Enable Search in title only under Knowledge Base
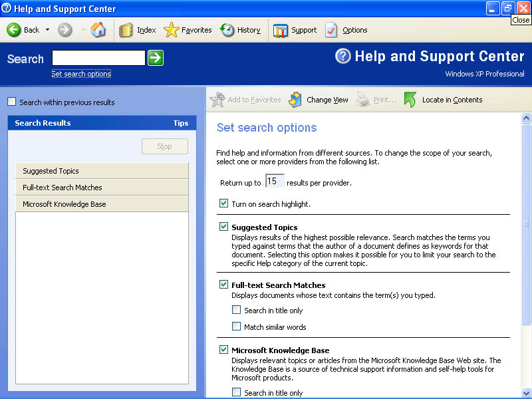This screenshot has width=532, height=399. click(x=236, y=392)
